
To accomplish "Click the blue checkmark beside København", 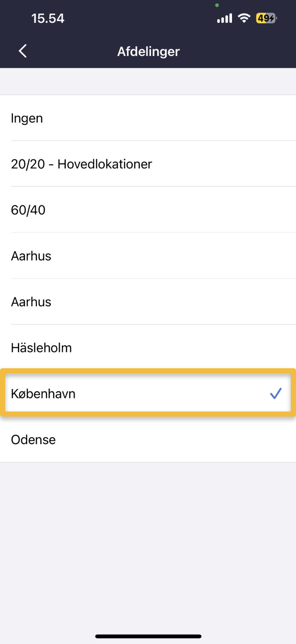I will [276, 394].
